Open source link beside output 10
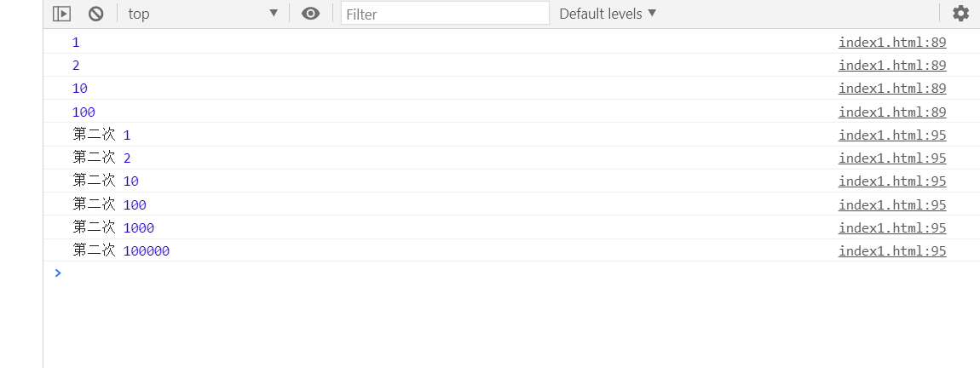 pos(892,89)
